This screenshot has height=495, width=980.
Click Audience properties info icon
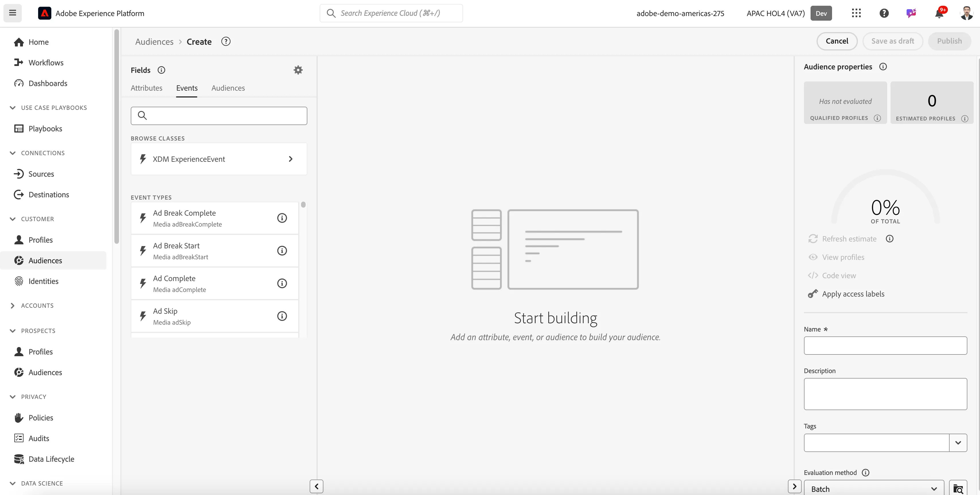point(883,67)
